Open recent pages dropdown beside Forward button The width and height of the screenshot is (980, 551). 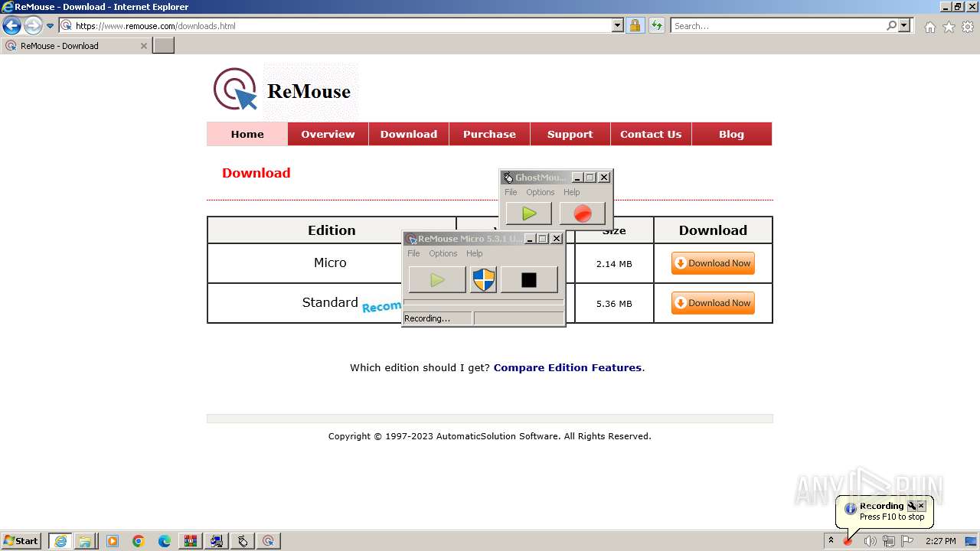[x=51, y=26]
